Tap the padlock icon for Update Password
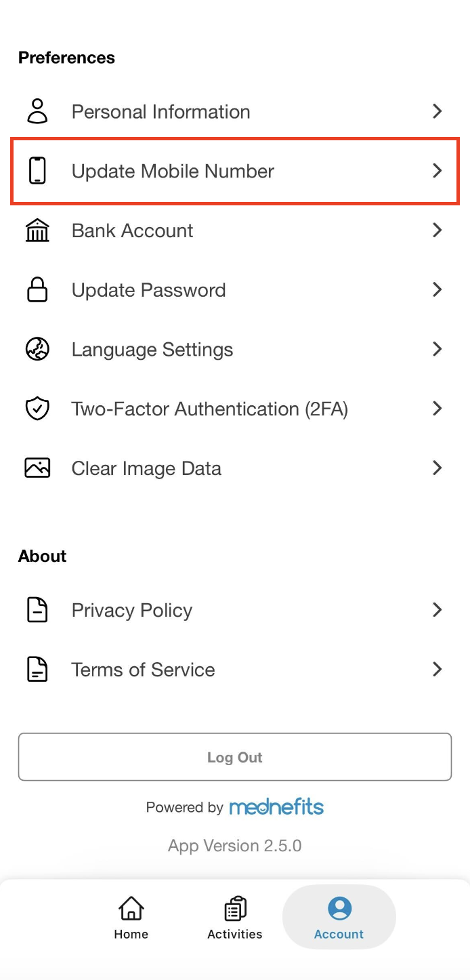 [37, 290]
